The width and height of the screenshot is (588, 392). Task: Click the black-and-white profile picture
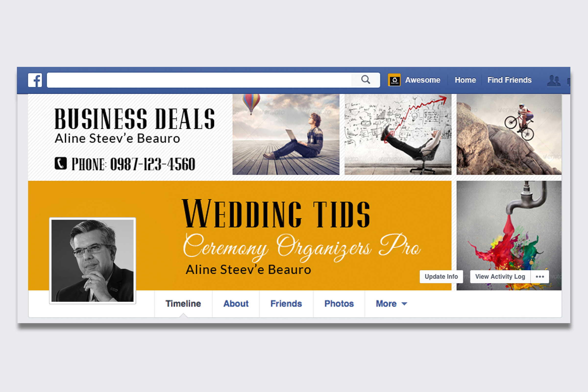(x=93, y=261)
